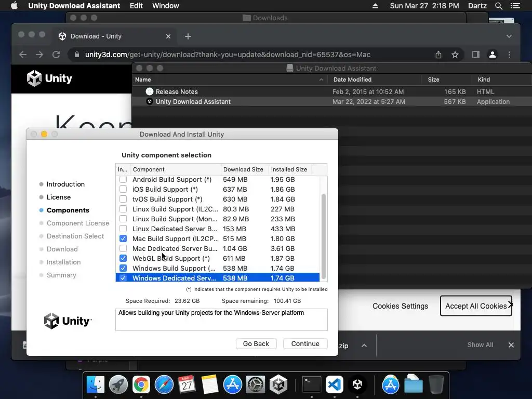Enable Linux Dedicated Server Build checkbox
The height and width of the screenshot is (399, 532).
[x=123, y=229]
